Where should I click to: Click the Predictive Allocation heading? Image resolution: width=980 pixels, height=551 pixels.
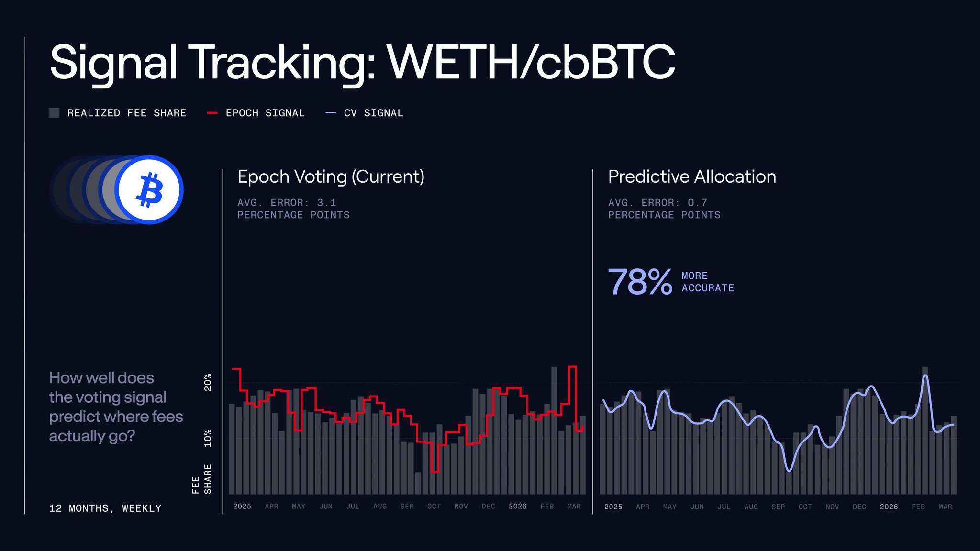(692, 177)
